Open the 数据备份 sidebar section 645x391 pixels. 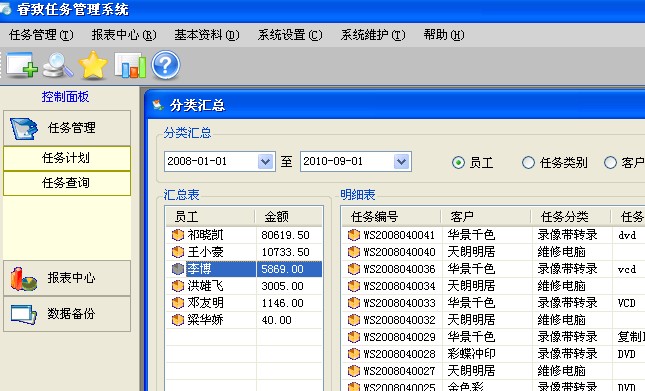67,314
